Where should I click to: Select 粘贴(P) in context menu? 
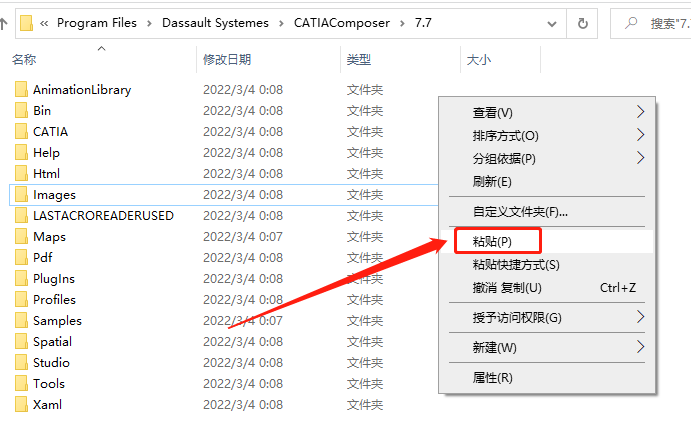click(546, 241)
